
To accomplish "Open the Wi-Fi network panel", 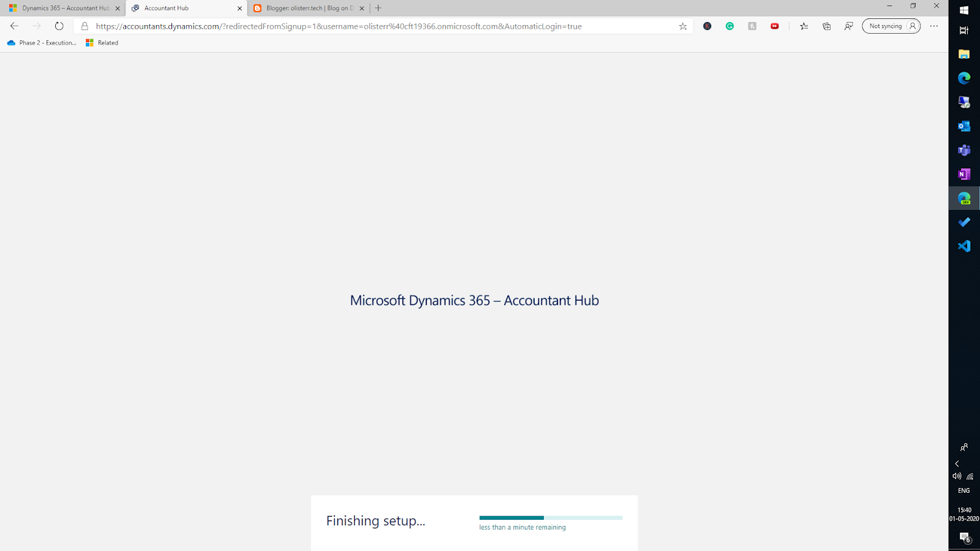I will click(x=970, y=476).
